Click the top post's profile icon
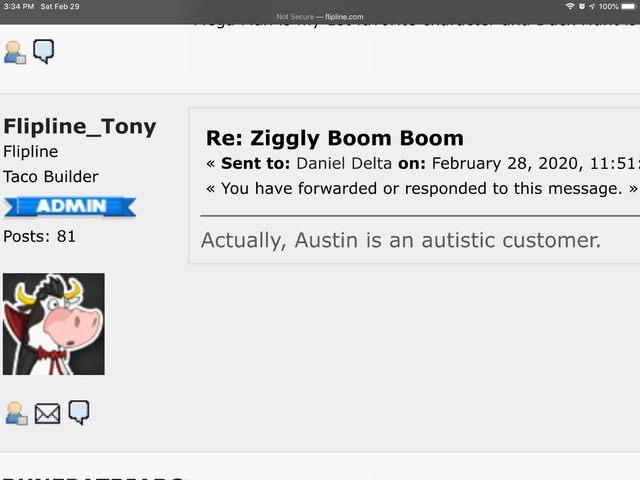This screenshot has height=480, width=640. coord(16,52)
